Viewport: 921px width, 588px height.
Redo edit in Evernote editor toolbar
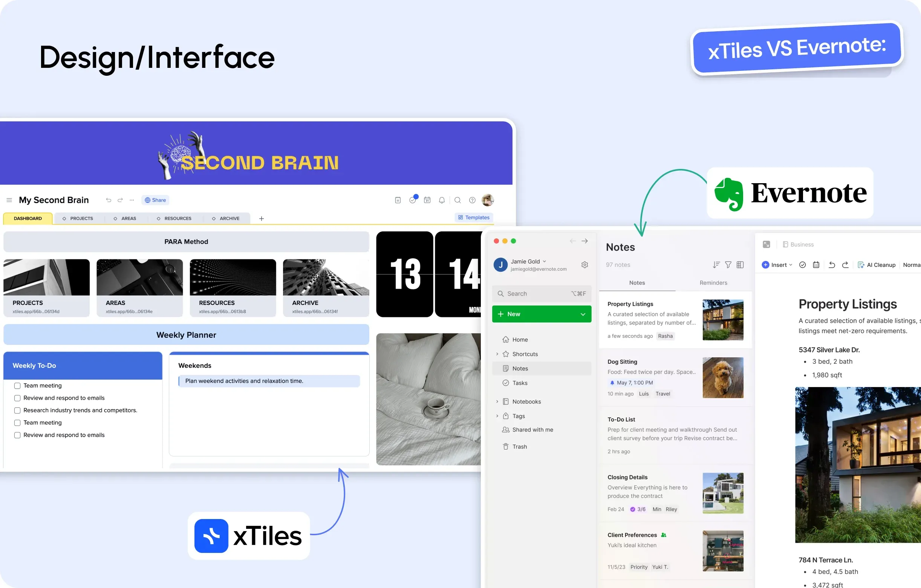coord(845,265)
